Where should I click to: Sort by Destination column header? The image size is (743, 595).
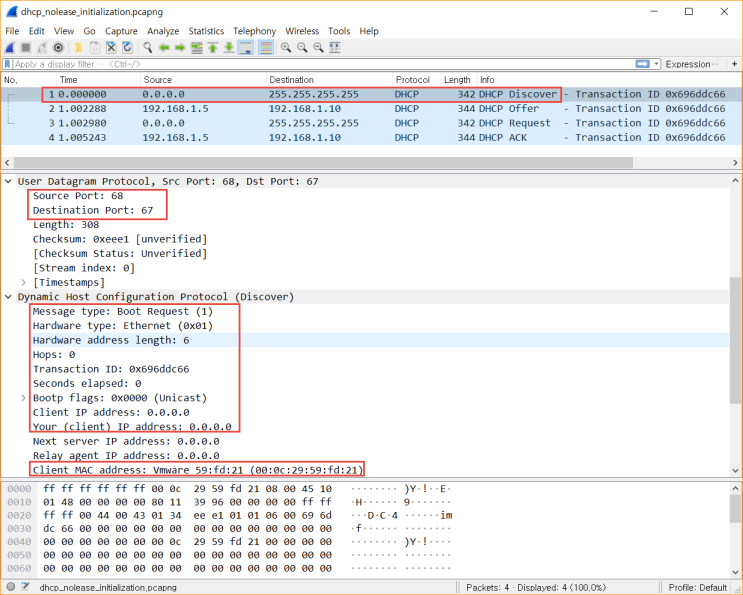point(329,80)
